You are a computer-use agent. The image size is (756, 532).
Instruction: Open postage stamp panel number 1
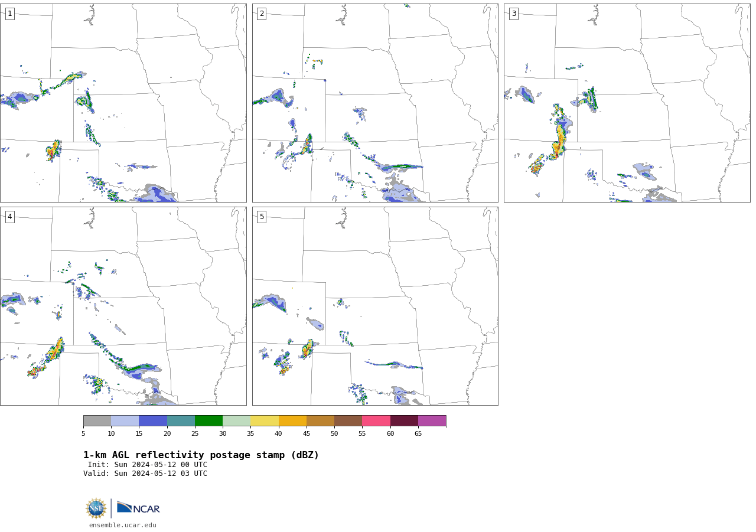pyautogui.click(x=123, y=103)
